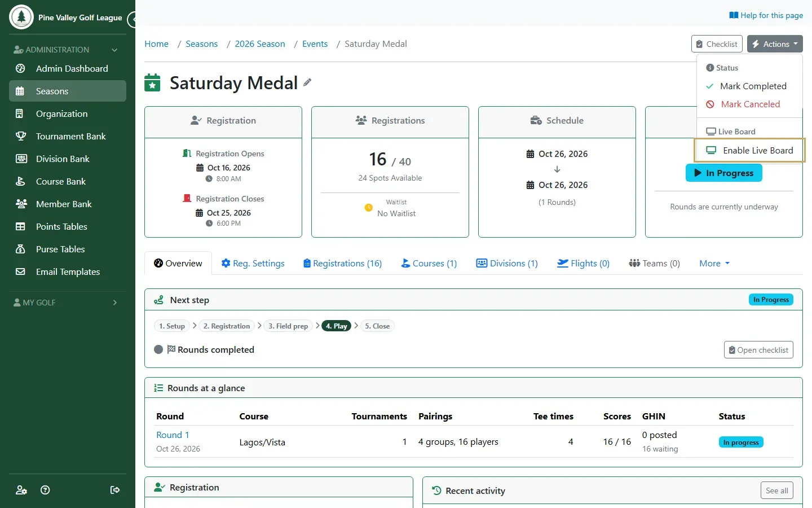Image resolution: width=812 pixels, height=508 pixels.
Task: Open Admin Dashboard in the sidebar
Action: (x=68, y=68)
